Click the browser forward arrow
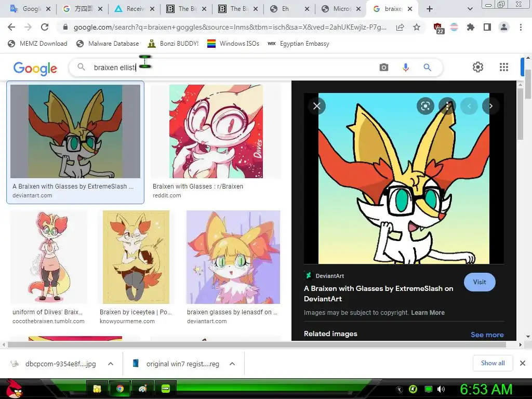 pyautogui.click(x=28, y=27)
